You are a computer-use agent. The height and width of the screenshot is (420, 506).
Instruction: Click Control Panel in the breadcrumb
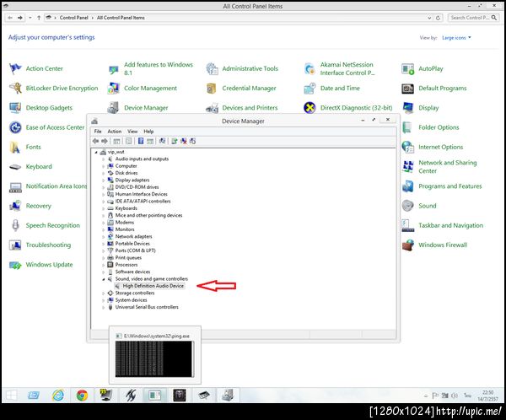point(73,18)
